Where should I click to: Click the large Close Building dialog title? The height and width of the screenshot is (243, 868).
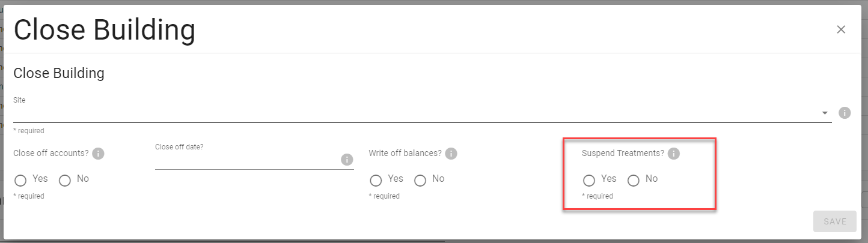coord(105,30)
